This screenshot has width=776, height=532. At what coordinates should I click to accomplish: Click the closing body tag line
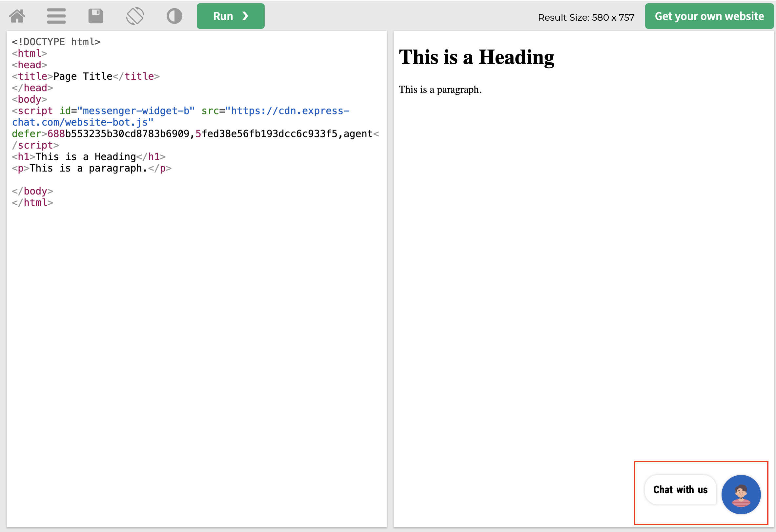coord(32,191)
